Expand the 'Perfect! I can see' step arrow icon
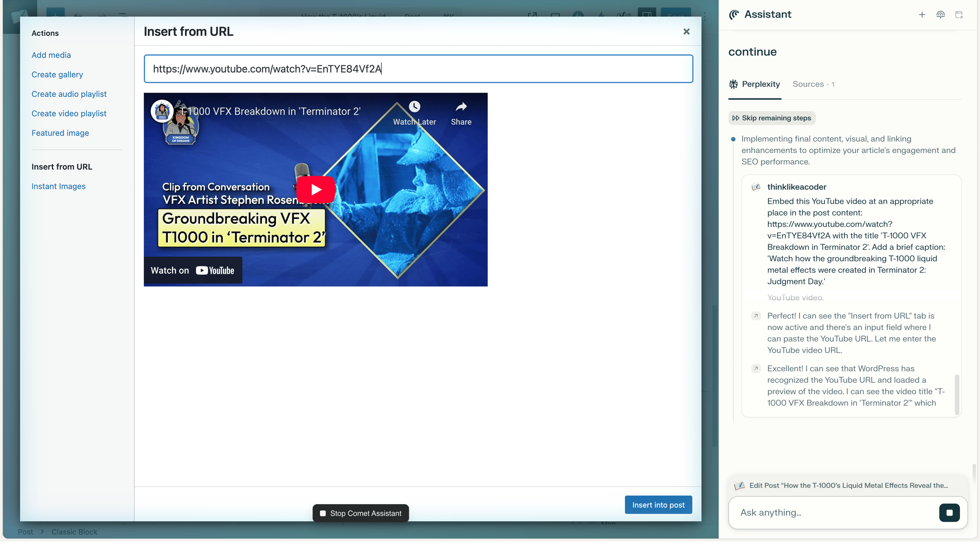Image resolution: width=980 pixels, height=554 pixels. [756, 316]
